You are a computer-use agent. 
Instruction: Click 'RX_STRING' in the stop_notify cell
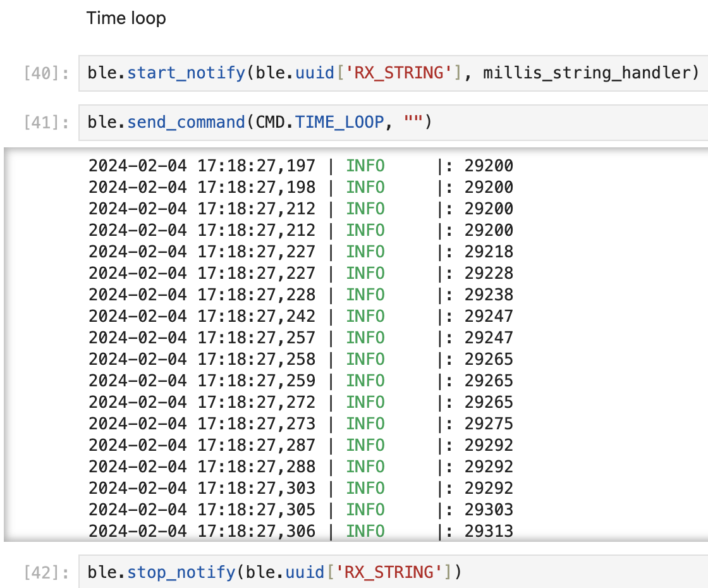click(x=389, y=572)
